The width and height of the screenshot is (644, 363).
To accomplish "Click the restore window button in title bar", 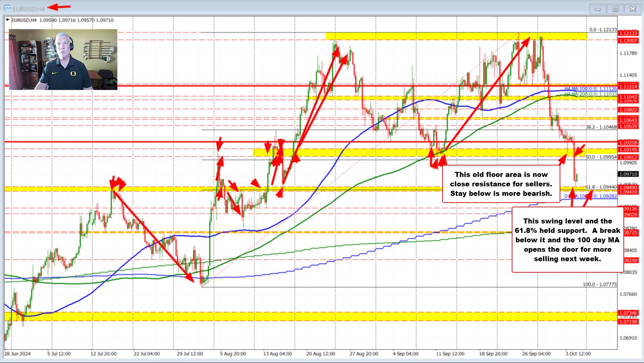I will click(x=615, y=9).
